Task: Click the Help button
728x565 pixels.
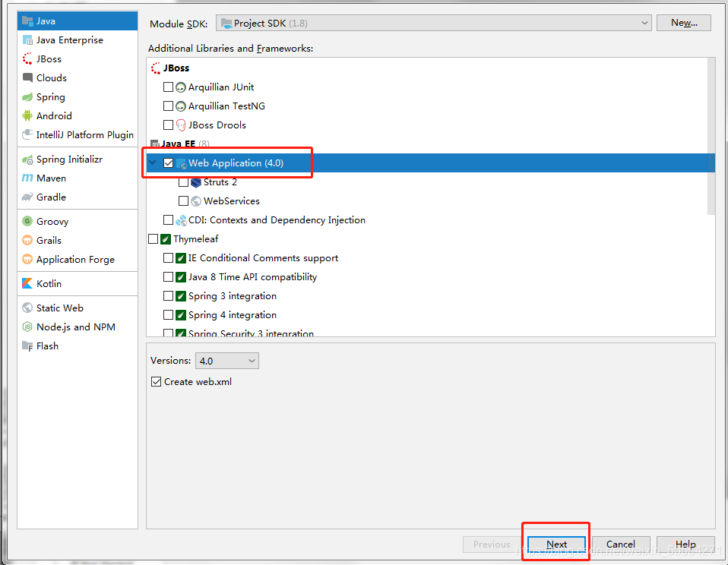Action: coord(685,544)
